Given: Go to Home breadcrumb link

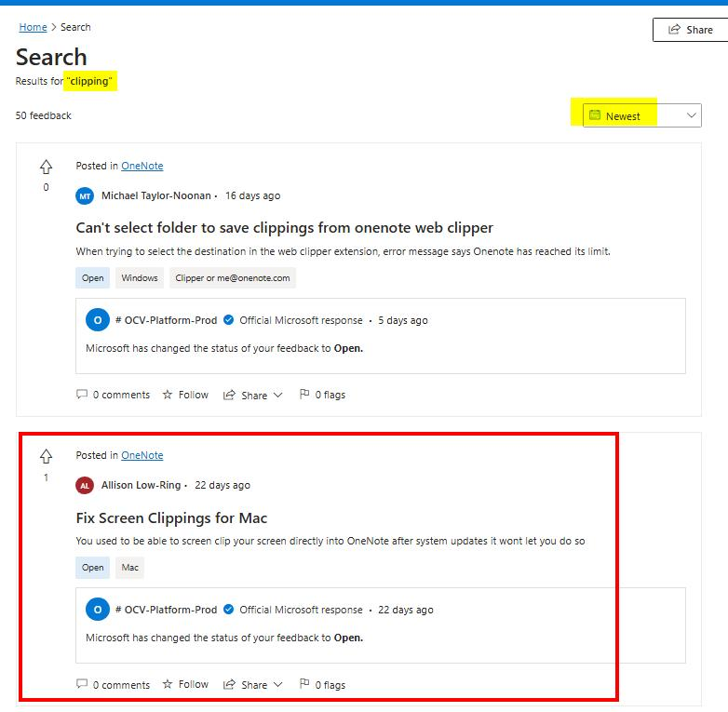Looking at the screenshot, I should 33,27.
